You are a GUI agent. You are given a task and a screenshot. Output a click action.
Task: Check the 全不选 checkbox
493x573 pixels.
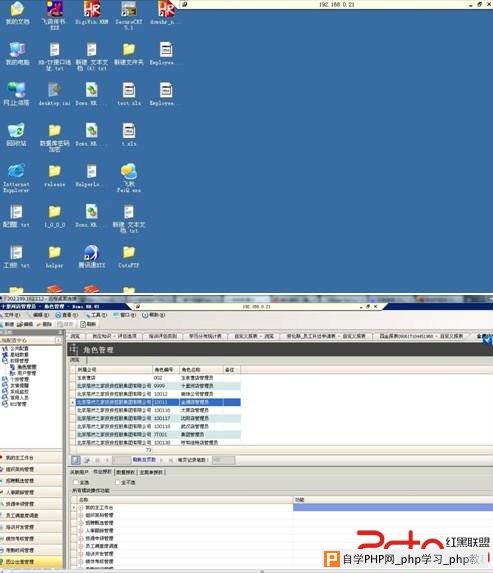pos(117,482)
